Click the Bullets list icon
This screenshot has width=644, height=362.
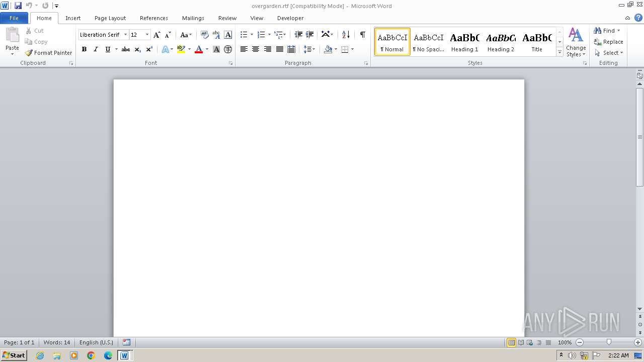click(244, 35)
